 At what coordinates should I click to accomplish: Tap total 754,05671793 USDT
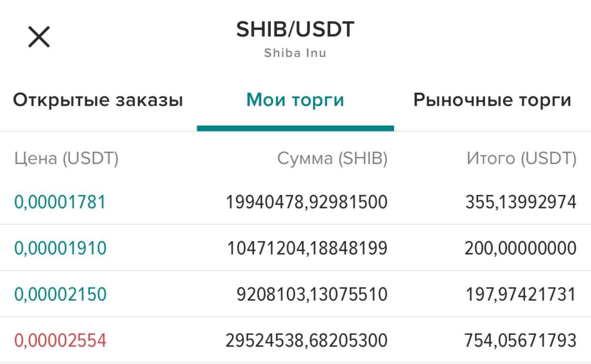coord(521,341)
